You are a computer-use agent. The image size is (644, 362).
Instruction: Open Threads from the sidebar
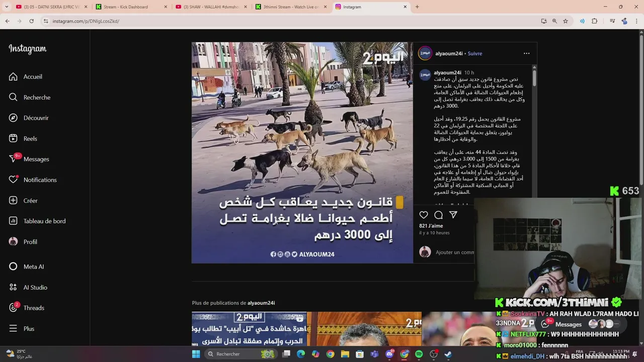tap(27, 308)
